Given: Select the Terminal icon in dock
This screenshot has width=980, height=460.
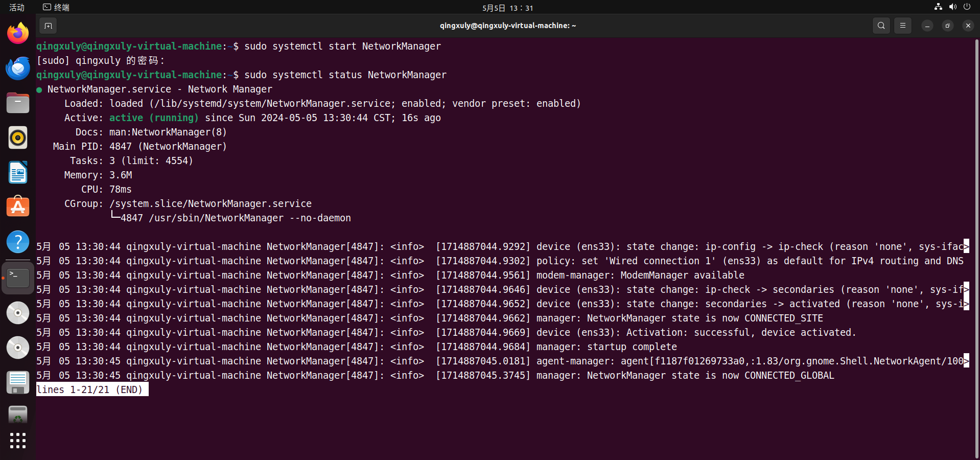Looking at the screenshot, I should click(x=18, y=278).
